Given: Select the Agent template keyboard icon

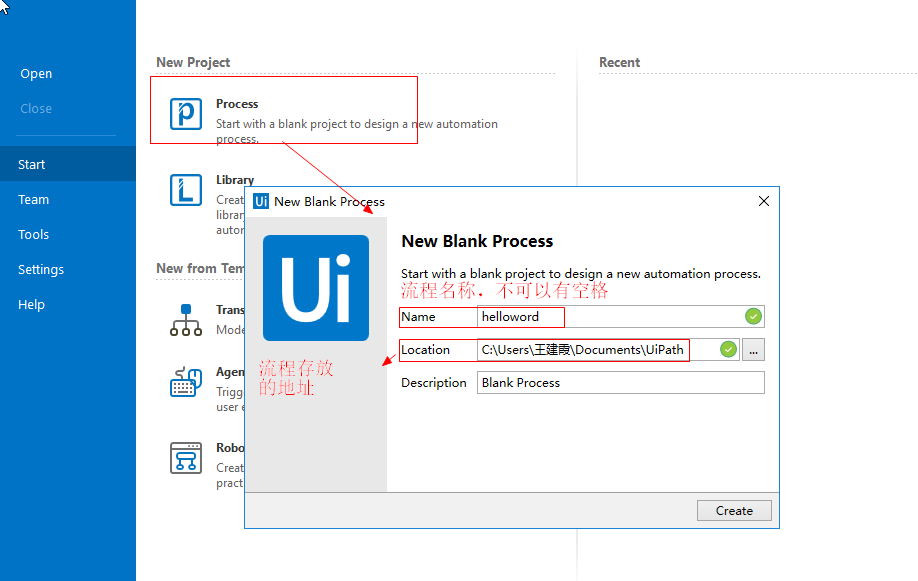Looking at the screenshot, I should tap(186, 382).
